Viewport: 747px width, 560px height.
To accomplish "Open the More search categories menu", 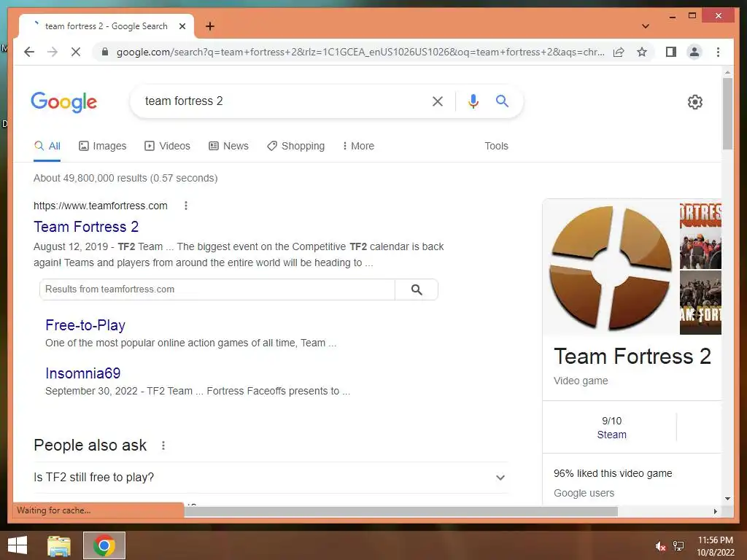I will point(358,146).
